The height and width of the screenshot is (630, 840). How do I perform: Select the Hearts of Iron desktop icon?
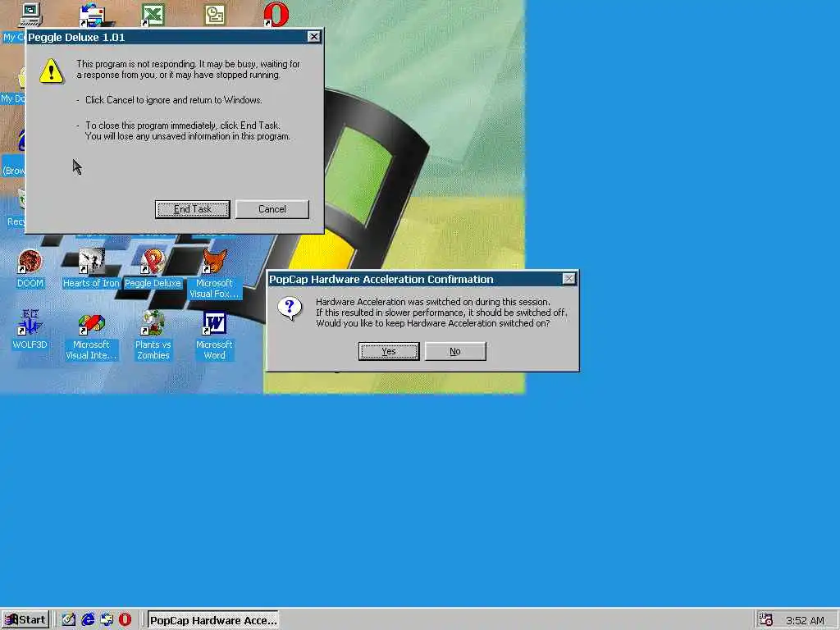pos(91,269)
